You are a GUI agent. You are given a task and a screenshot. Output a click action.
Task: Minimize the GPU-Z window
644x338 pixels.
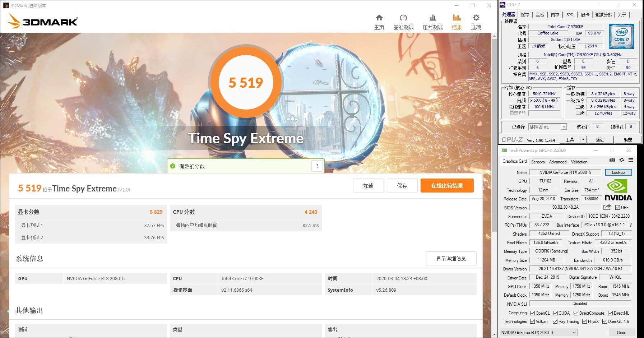[x=596, y=150]
